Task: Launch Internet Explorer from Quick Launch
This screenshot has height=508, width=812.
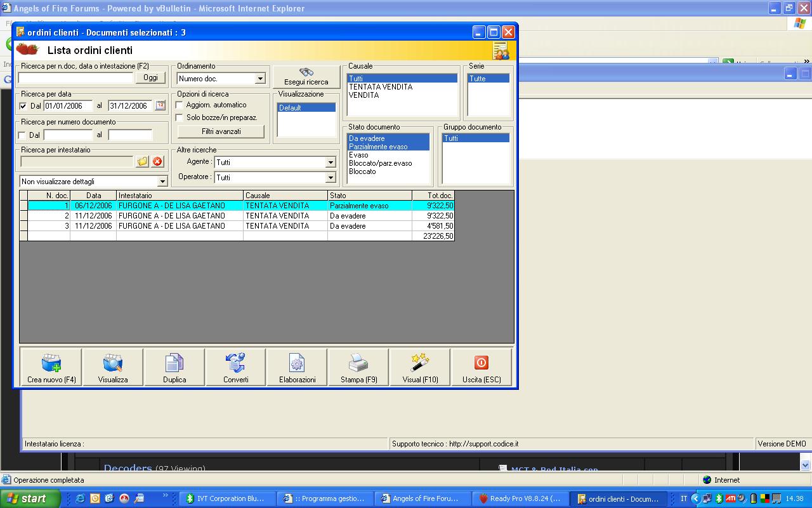Action: click(80, 498)
